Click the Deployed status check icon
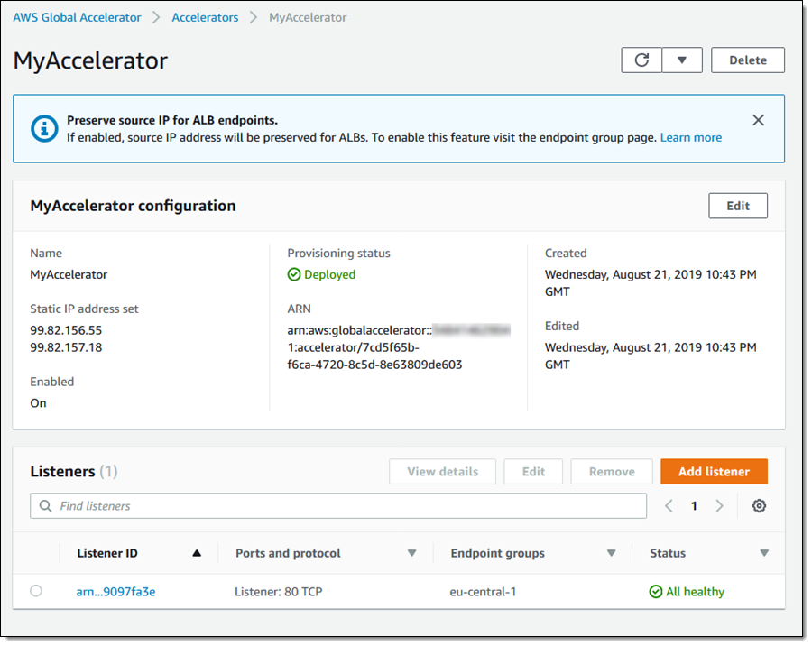The width and height of the screenshot is (812, 646). (293, 274)
